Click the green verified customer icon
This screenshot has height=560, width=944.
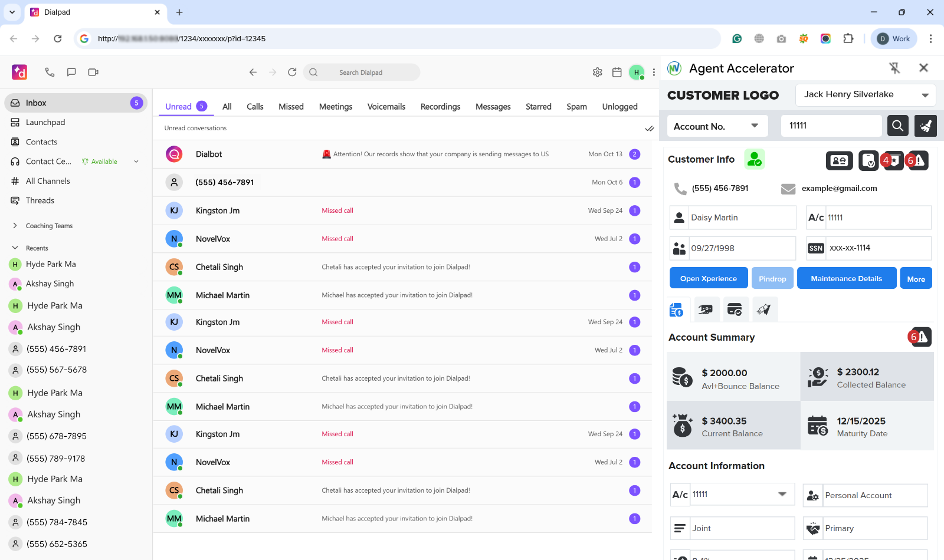click(x=755, y=159)
